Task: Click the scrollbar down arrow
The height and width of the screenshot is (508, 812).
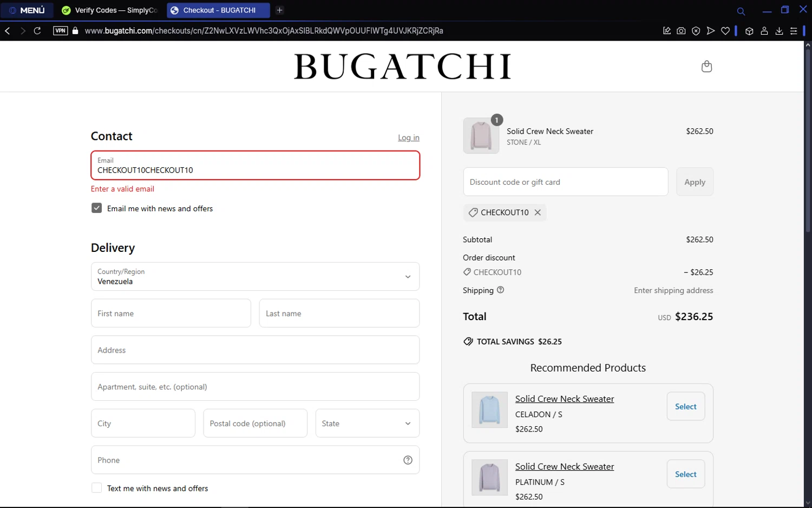Action: click(808, 503)
